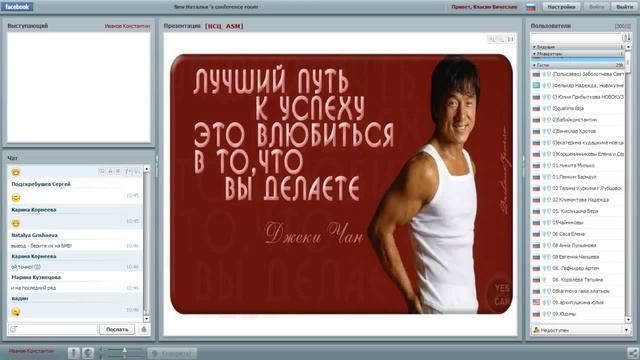This screenshot has width=640, height=360.
Task: Click the Выйти logout button
Action: tap(624, 7)
